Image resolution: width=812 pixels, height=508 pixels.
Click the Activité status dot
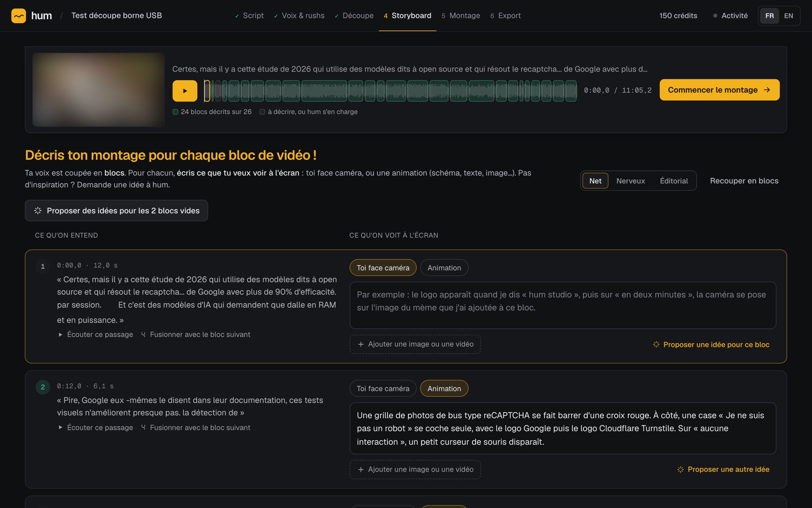pyautogui.click(x=715, y=16)
